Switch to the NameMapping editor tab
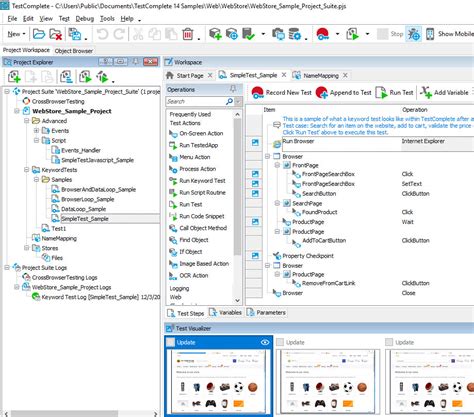474x417 pixels. 321,76
